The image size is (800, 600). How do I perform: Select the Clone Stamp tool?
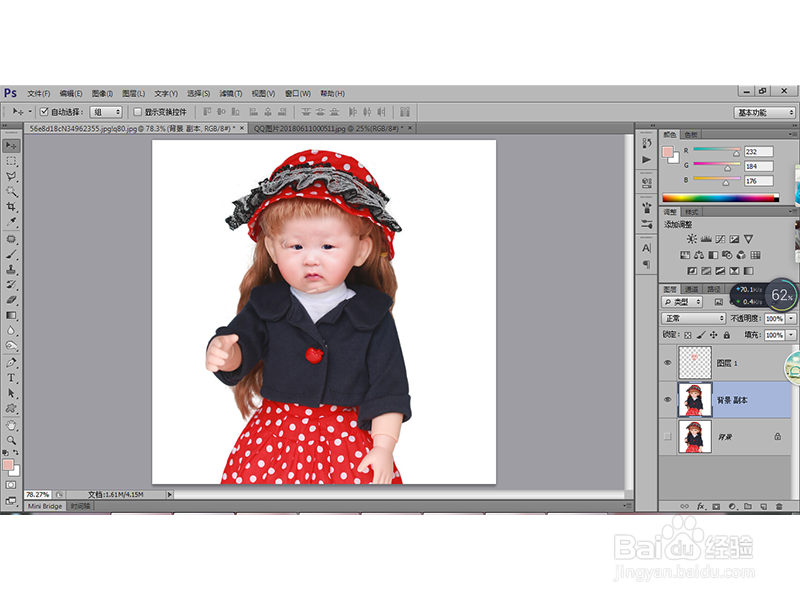pos(11,269)
